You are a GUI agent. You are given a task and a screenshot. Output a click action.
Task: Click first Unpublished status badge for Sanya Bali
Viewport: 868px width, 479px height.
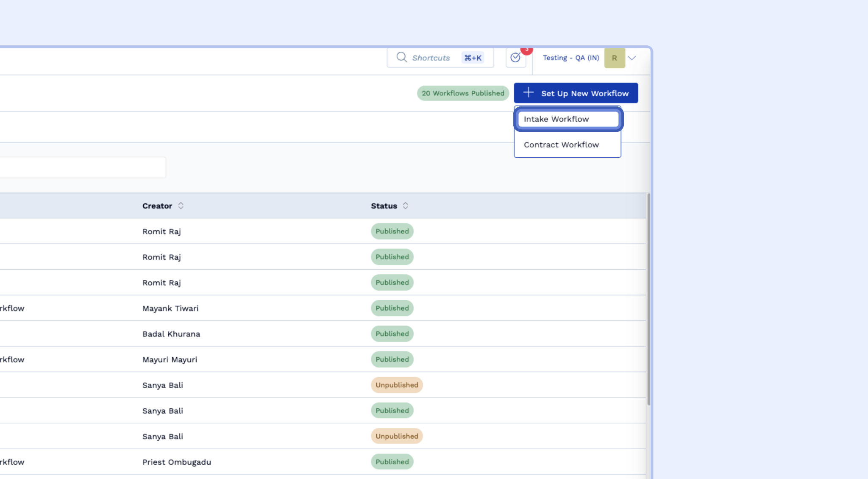click(397, 385)
